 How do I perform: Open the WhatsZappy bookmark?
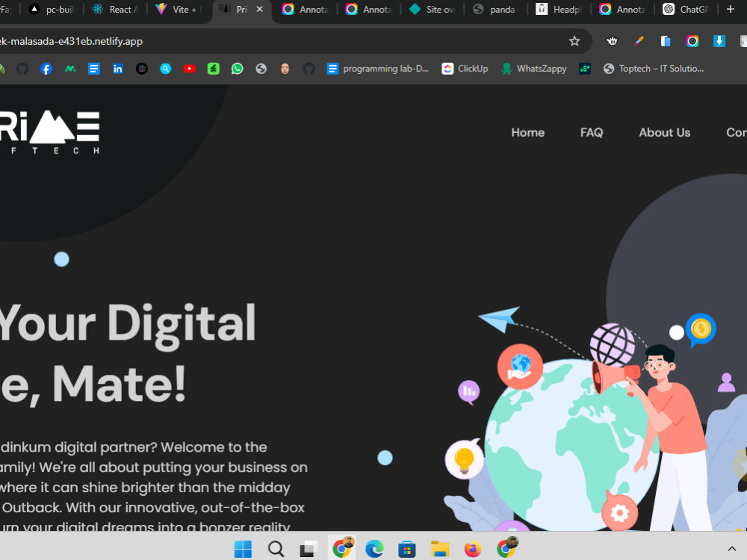[534, 69]
